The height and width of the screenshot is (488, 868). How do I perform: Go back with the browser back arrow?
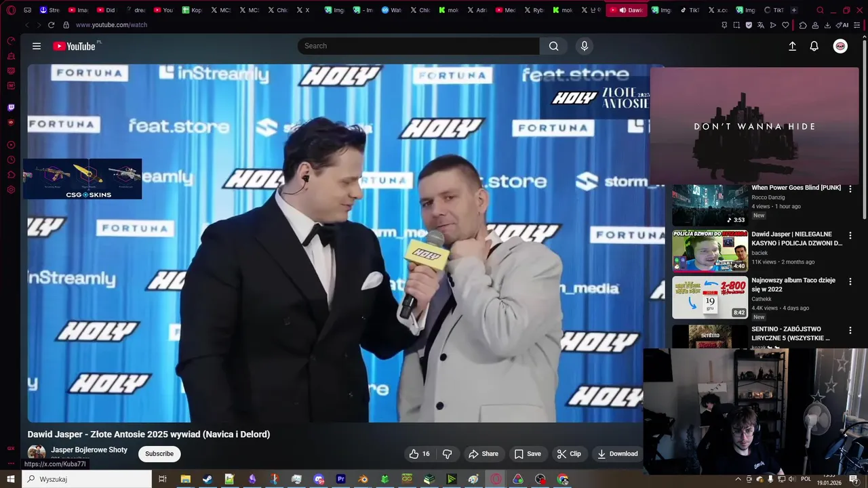(26, 25)
